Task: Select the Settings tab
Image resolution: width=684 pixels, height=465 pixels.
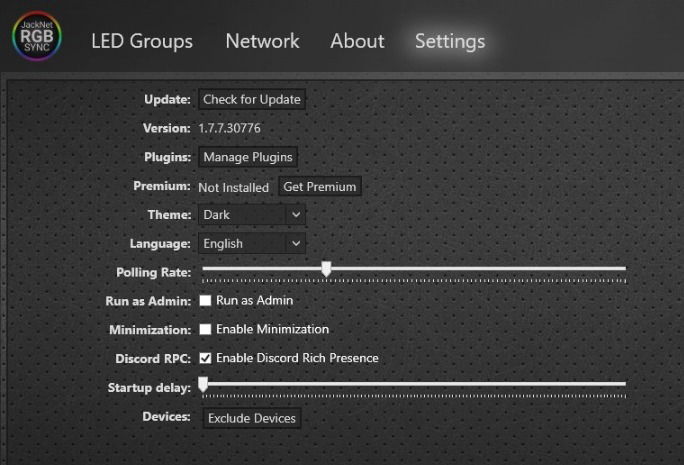Action: [450, 41]
